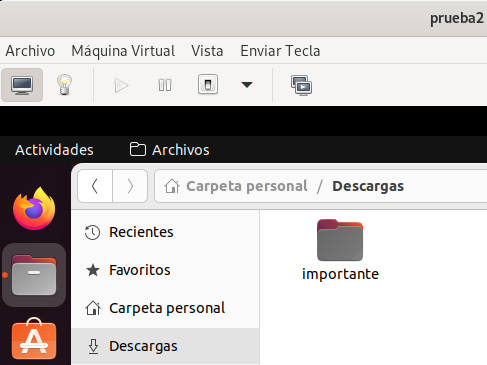This screenshot has width=487, height=365.
Task: Open the Máquina Virtual menu
Action: tap(123, 51)
